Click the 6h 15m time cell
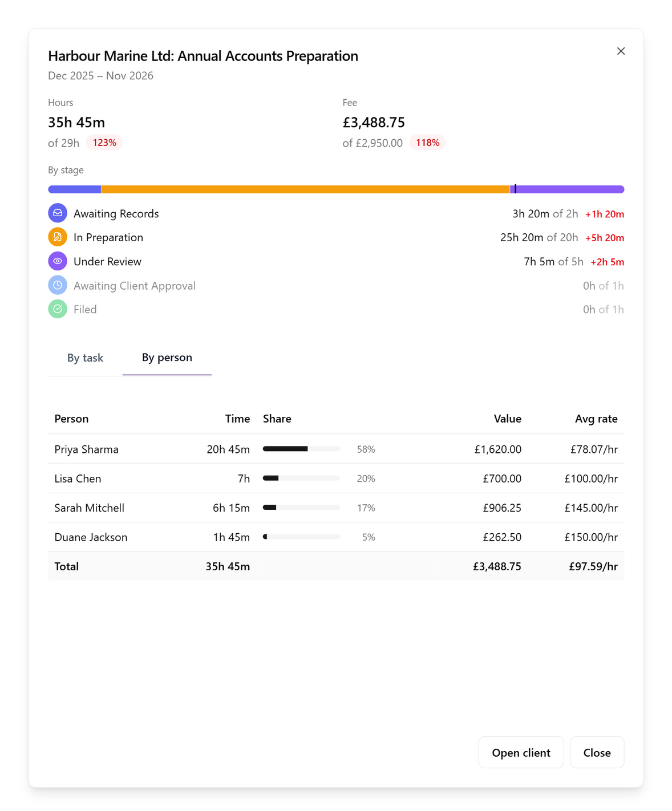Viewport: 672px width, 811px height. click(x=231, y=508)
